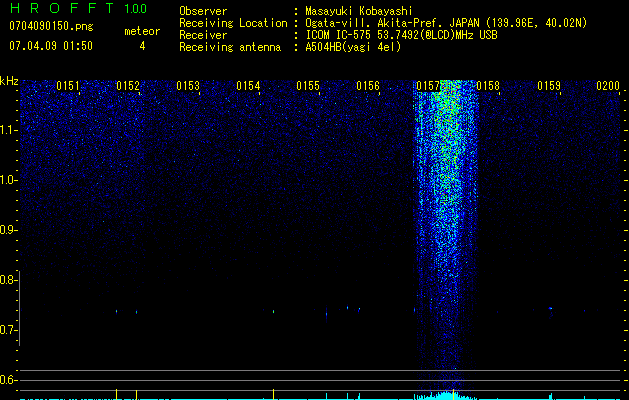Click the meteor label
This screenshot has width=629, height=400.
click(142, 31)
